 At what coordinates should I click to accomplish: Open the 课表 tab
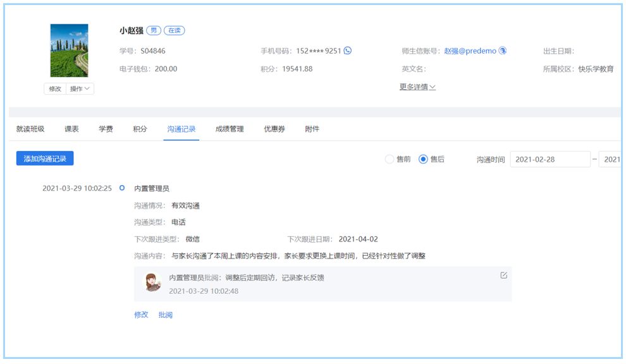[71, 129]
